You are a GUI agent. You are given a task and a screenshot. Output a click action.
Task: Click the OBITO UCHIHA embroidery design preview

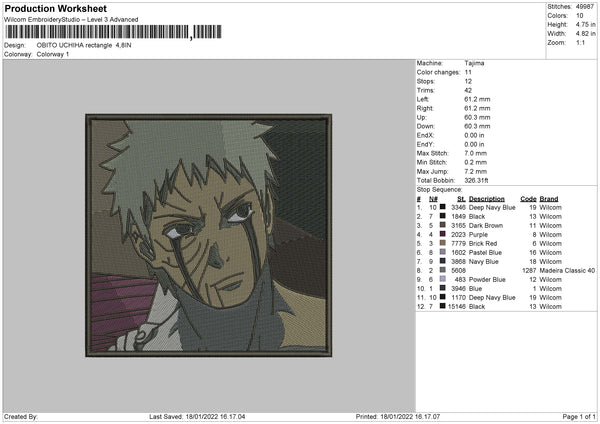(x=209, y=235)
